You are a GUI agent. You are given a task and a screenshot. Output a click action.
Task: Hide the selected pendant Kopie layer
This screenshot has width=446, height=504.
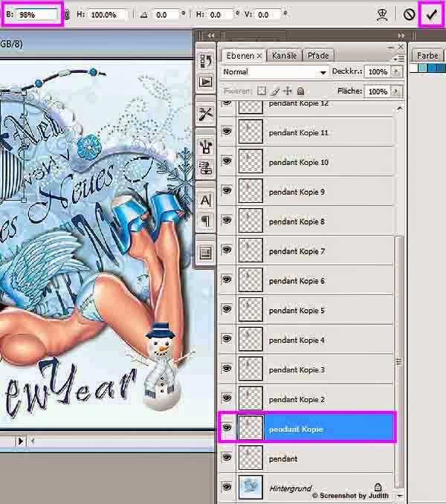click(x=227, y=427)
